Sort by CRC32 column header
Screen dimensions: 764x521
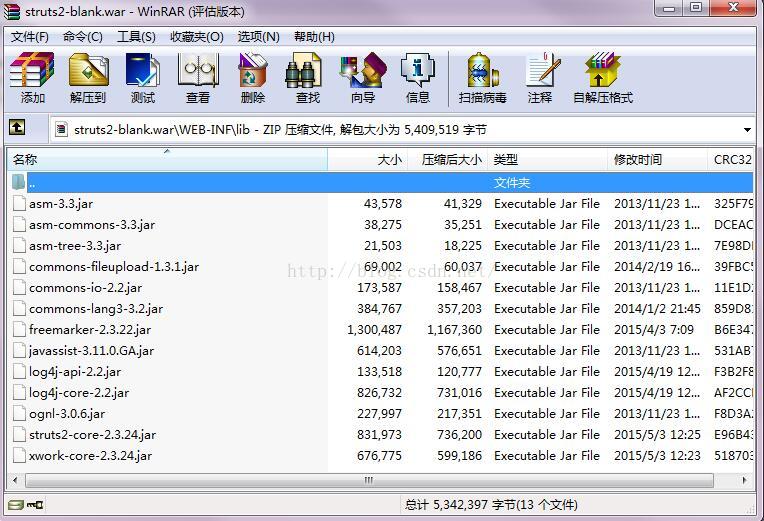point(731,159)
